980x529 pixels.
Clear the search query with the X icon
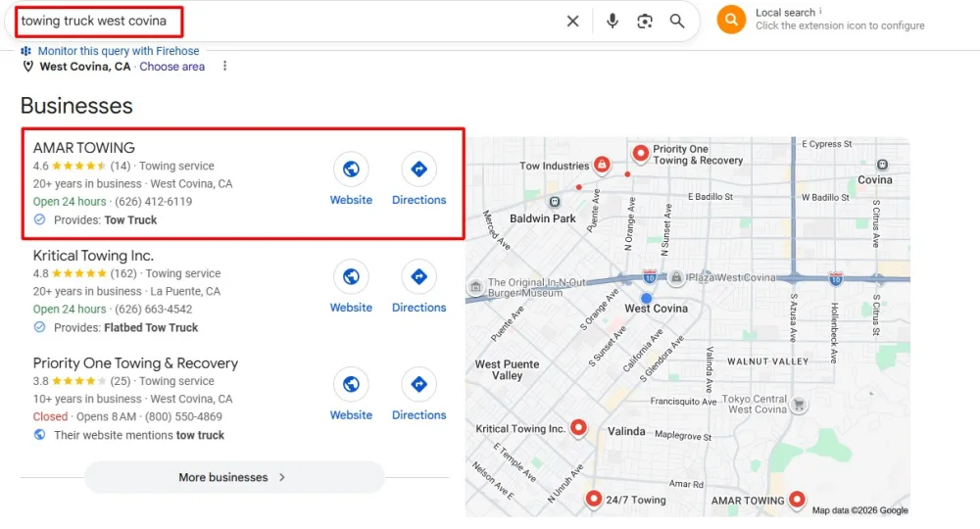572,22
